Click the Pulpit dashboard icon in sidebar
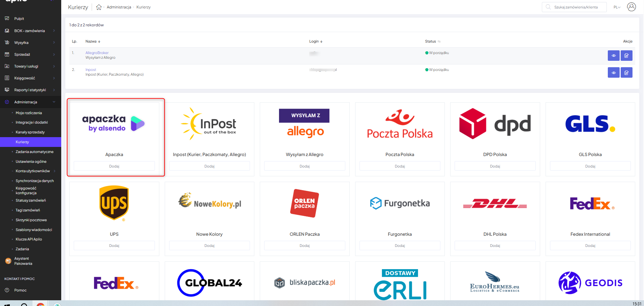Image resolution: width=644 pixels, height=306 pixels. pos(7,19)
